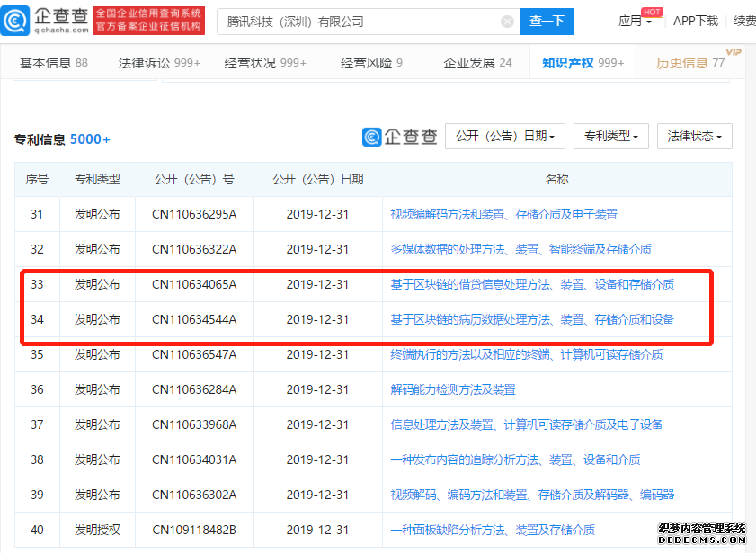Select publication number CN110636547A

194,355
